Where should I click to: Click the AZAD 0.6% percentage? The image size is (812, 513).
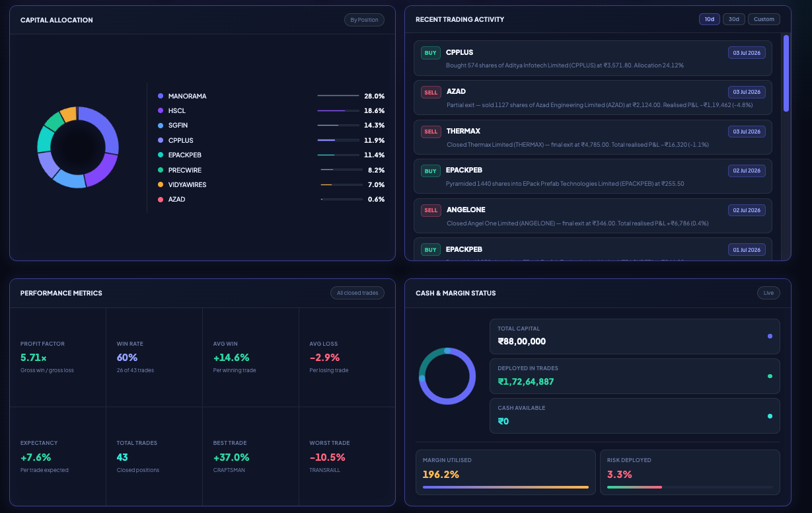[376, 199]
